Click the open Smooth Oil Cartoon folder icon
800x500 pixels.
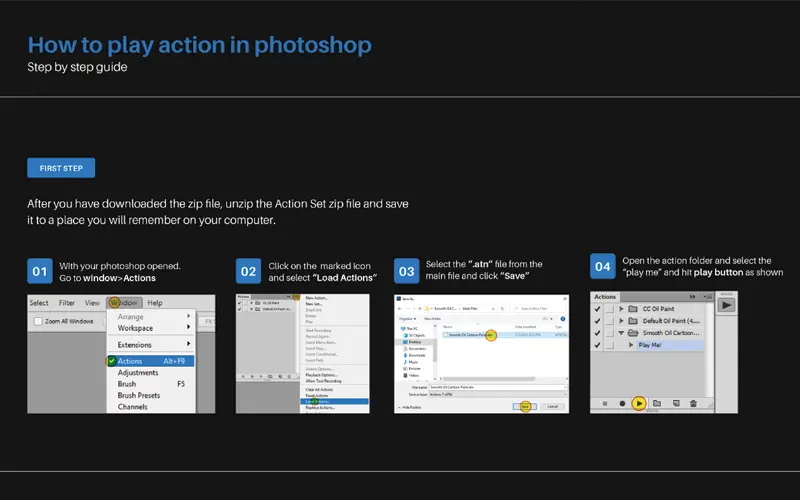tap(633, 333)
